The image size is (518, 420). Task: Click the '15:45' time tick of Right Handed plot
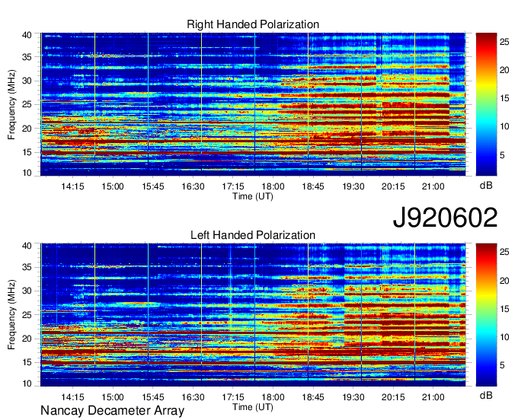click(x=153, y=186)
